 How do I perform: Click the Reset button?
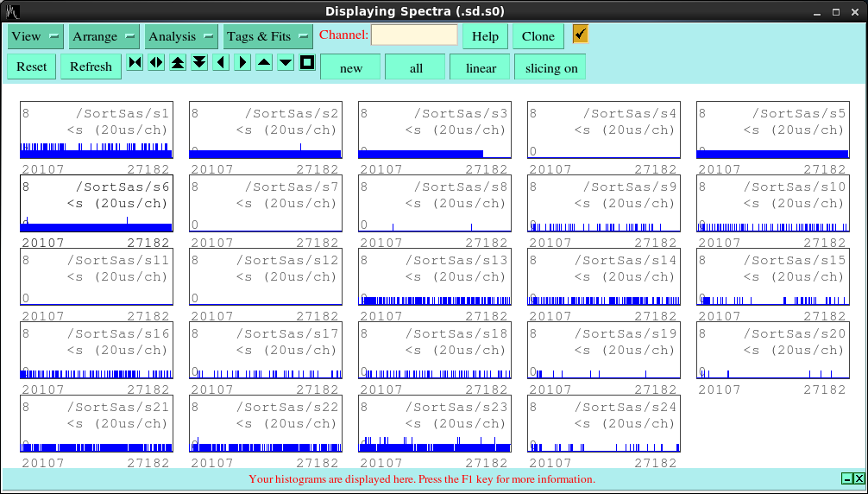pos(32,66)
